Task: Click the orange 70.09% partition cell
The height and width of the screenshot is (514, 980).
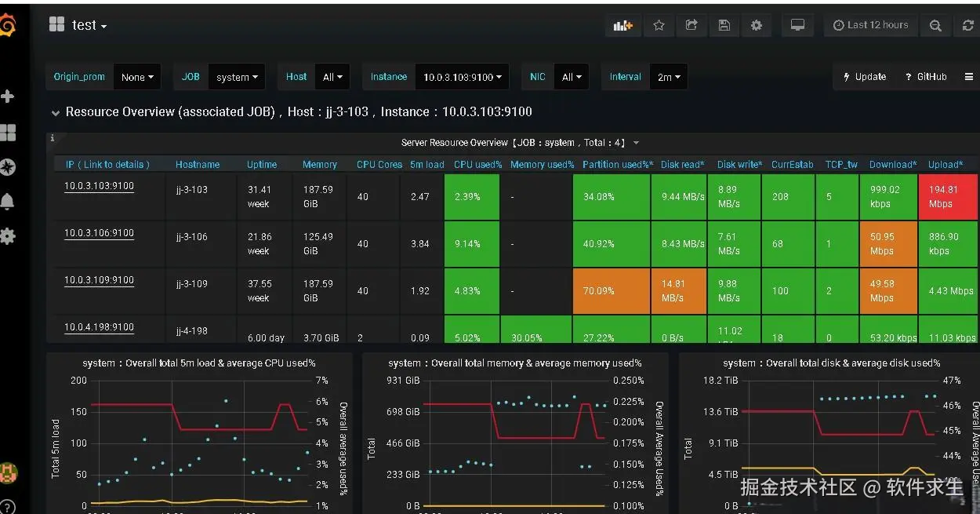Action: coord(611,291)
